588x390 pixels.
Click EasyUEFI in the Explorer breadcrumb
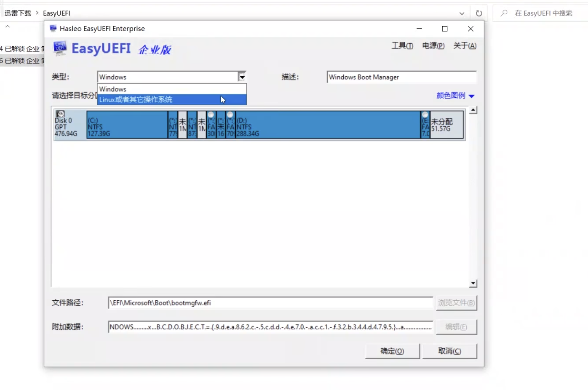[x=56, y=13]
